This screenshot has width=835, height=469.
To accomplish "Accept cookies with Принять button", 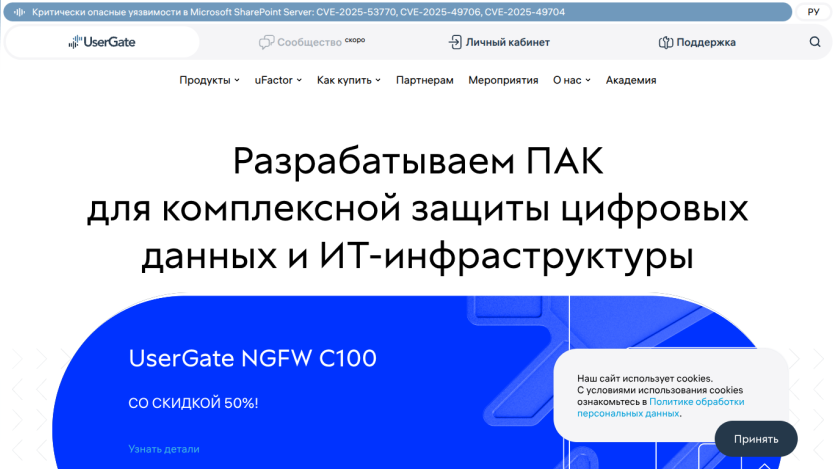I will [756, 439].
